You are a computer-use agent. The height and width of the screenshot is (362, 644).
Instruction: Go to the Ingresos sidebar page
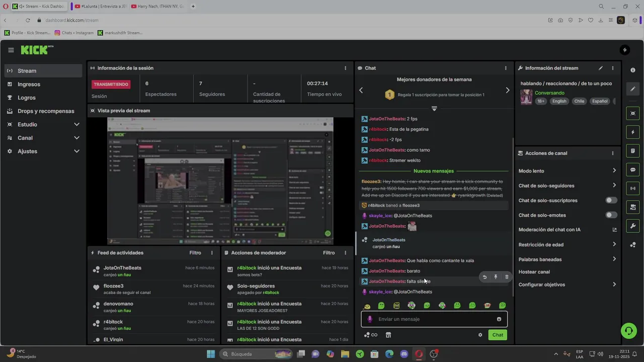pos(44,84)
